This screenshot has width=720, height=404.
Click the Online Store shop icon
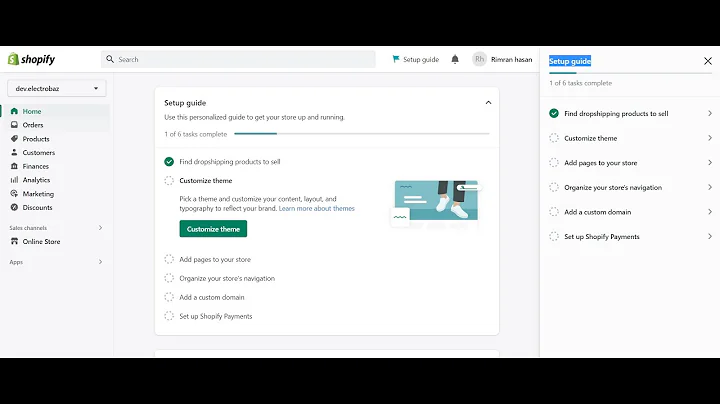click(14, 241)
